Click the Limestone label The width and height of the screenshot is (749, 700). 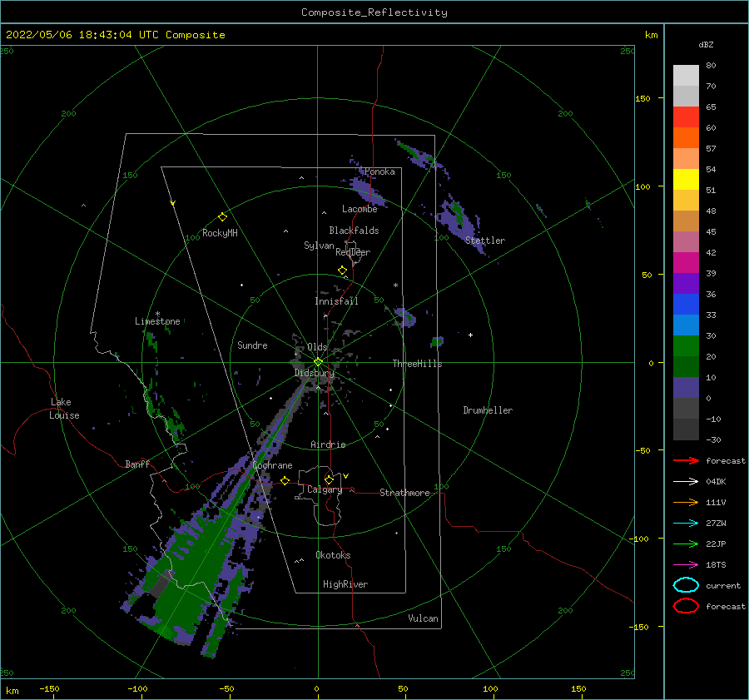[157, 321]
